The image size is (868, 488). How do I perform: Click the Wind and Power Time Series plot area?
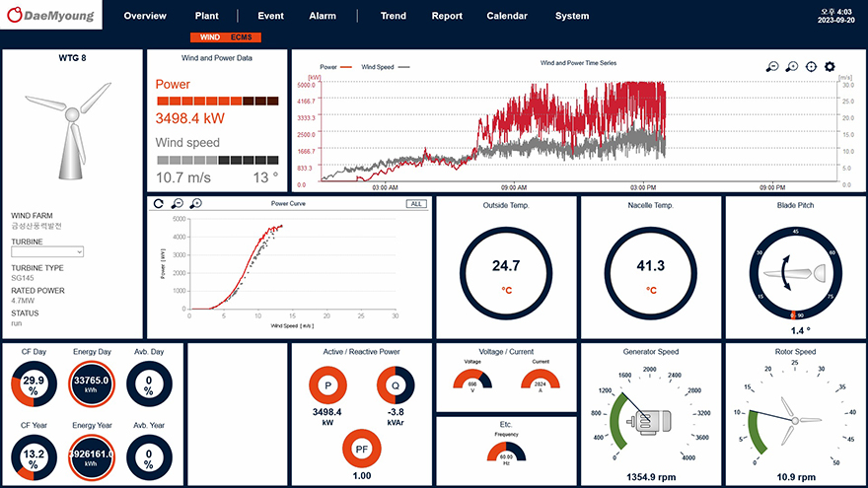[580, 133]
